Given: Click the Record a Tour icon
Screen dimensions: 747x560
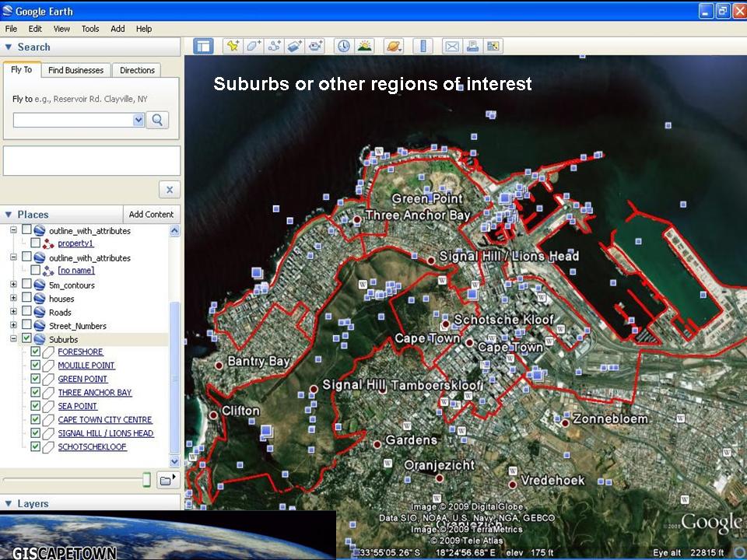Looking at the screenshot, I should (x=315, y=46).
